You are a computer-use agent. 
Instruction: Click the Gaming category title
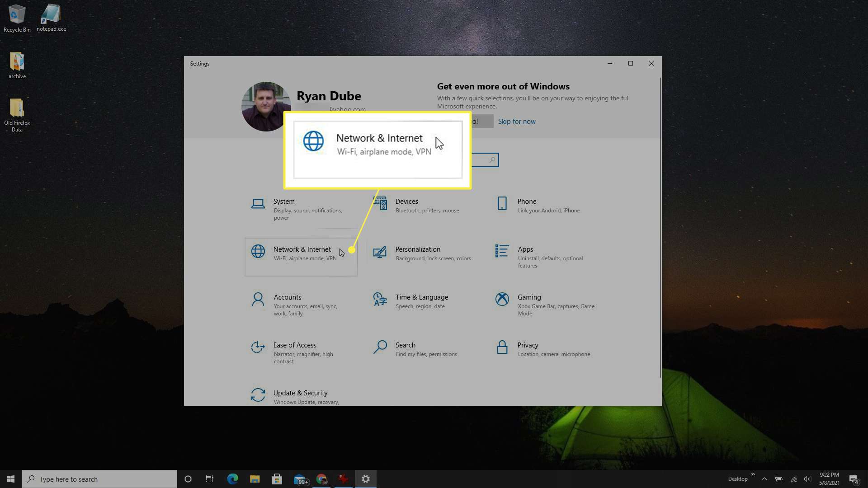[x=529, y=297]
